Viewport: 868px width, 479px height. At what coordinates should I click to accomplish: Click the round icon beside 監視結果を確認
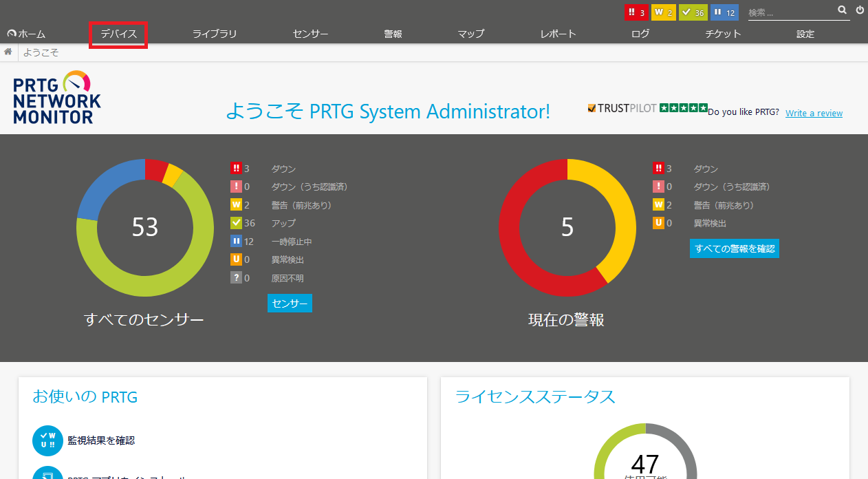(x=48, y=440)
